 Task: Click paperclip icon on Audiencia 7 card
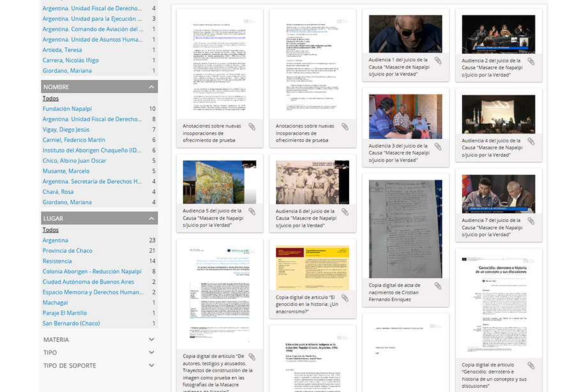click(x=531, y=222)
